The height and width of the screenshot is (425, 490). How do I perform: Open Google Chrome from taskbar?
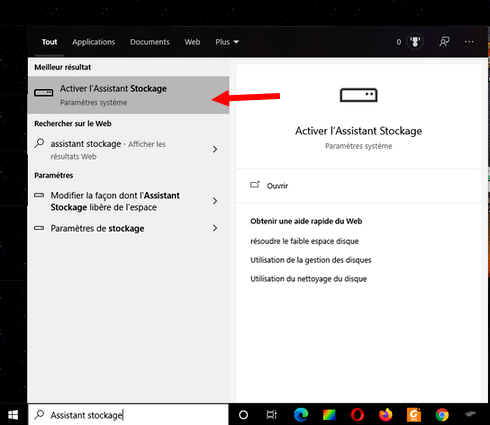point(442,415)
